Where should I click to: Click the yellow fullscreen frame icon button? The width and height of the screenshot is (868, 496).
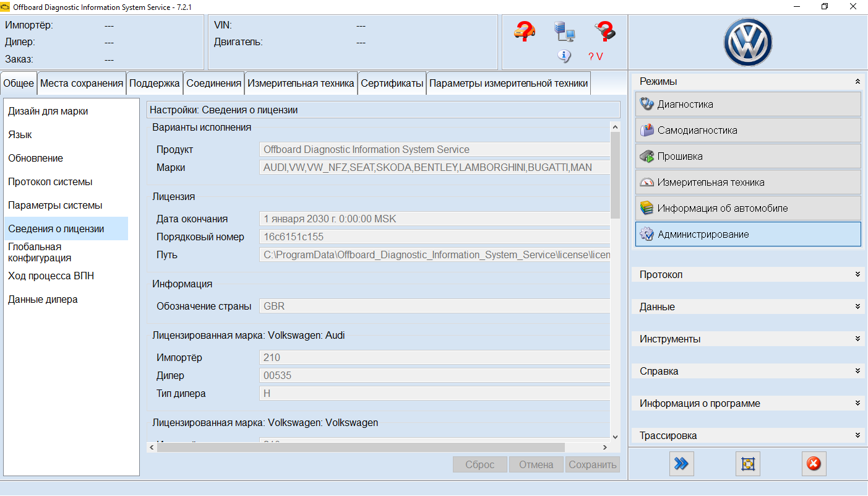point(747,464)
